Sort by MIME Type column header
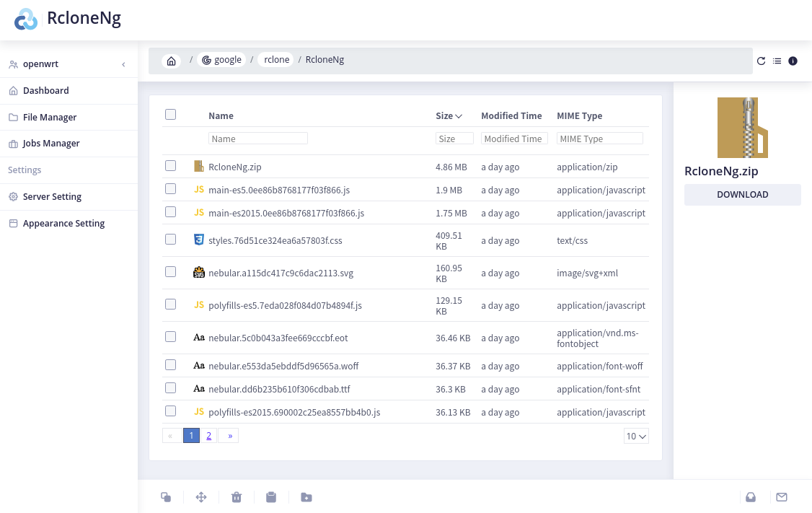812x513 pixels. (580, 115)
